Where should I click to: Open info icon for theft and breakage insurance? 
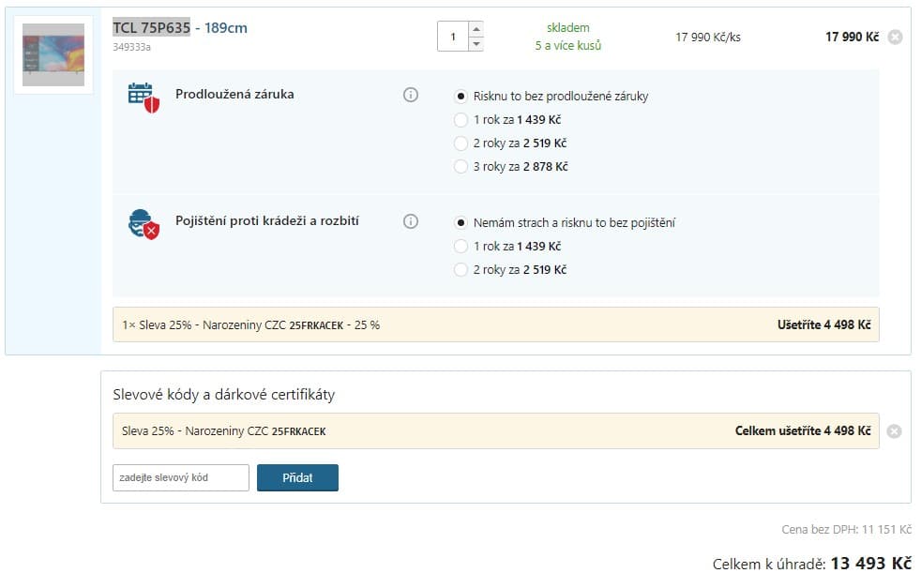411,221
